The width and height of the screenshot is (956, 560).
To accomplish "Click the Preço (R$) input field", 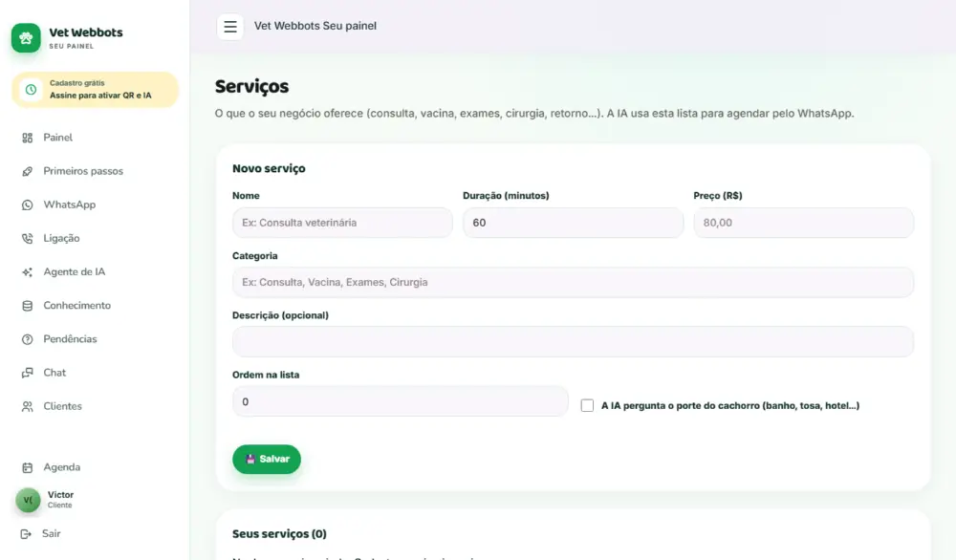I will 804,223.
